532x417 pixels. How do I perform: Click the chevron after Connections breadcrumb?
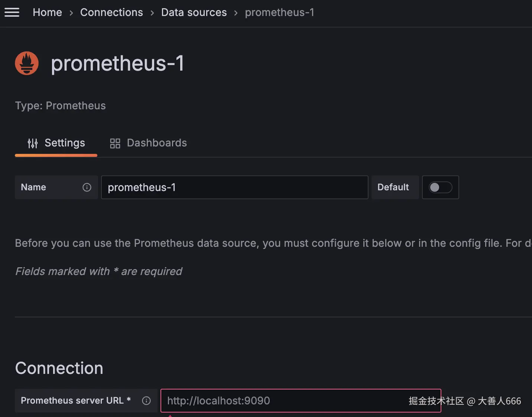pyautogui.click(x=152, y=13)
